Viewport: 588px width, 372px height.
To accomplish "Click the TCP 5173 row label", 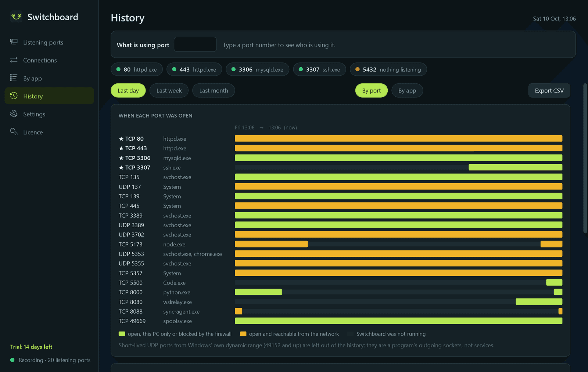I will [130, 244].
